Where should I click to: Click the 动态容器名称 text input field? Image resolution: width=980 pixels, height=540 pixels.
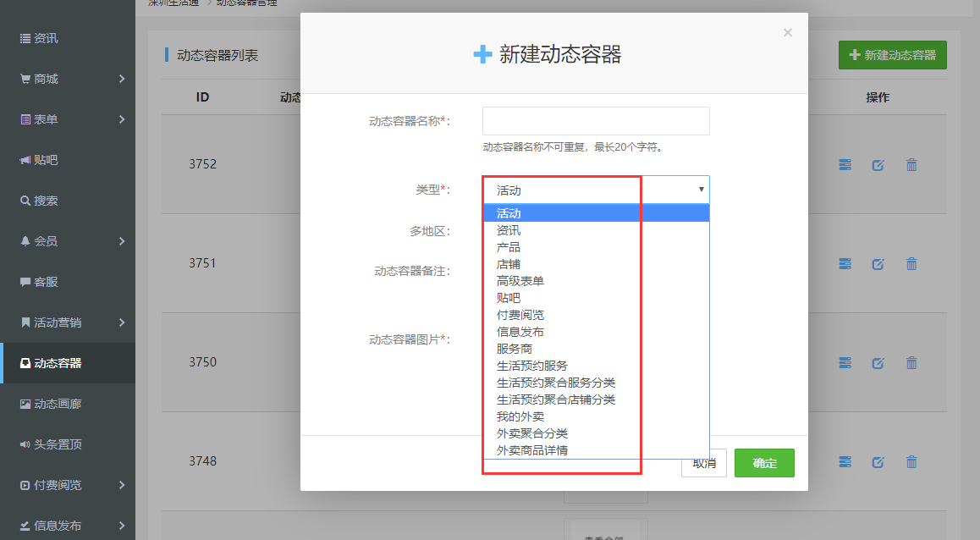pyautogui.click(x=596, y=121)
